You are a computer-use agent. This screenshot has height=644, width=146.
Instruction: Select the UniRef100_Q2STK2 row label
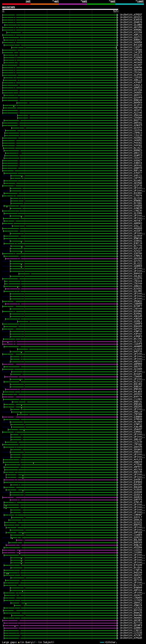tap(131, 261)
